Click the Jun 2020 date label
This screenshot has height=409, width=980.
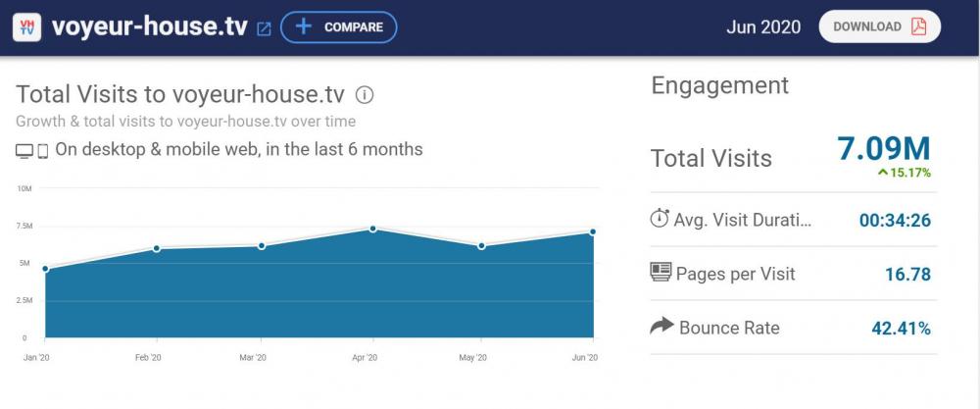point(763,26)
